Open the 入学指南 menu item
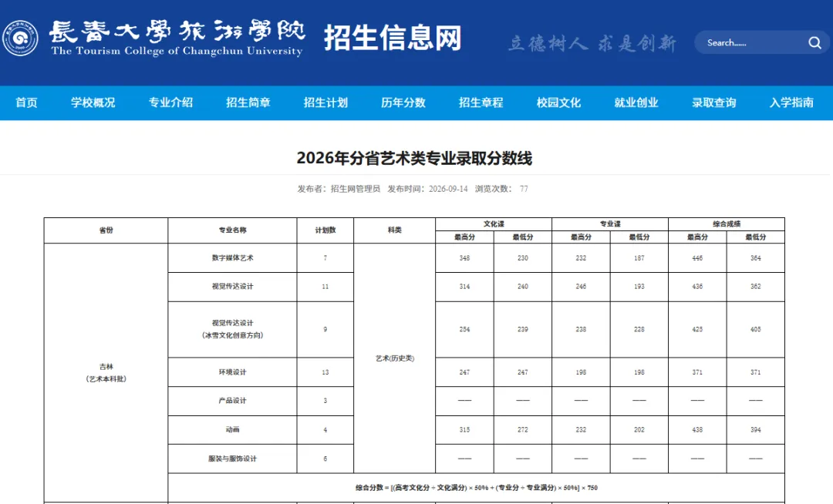This screenshot has width=833, height=504. [x=791, y=103]
